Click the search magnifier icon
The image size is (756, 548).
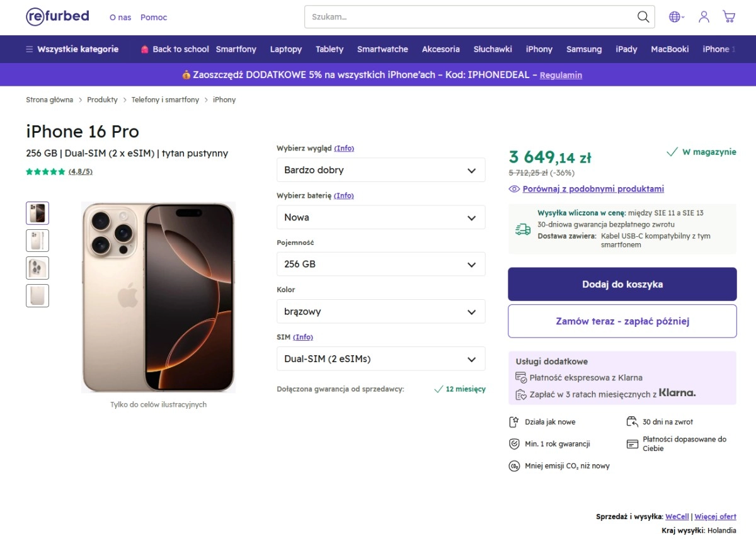[643, 17]
